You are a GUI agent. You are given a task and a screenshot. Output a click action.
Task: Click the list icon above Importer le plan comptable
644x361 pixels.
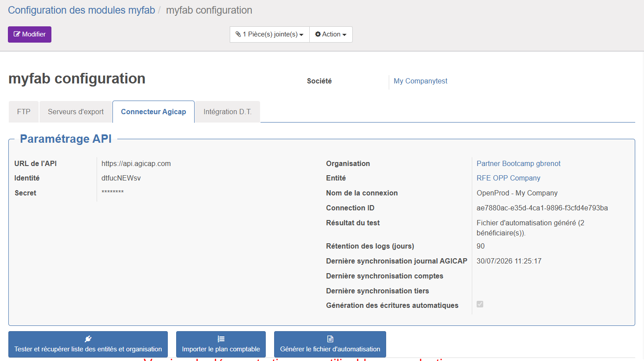tap(221, 339)
